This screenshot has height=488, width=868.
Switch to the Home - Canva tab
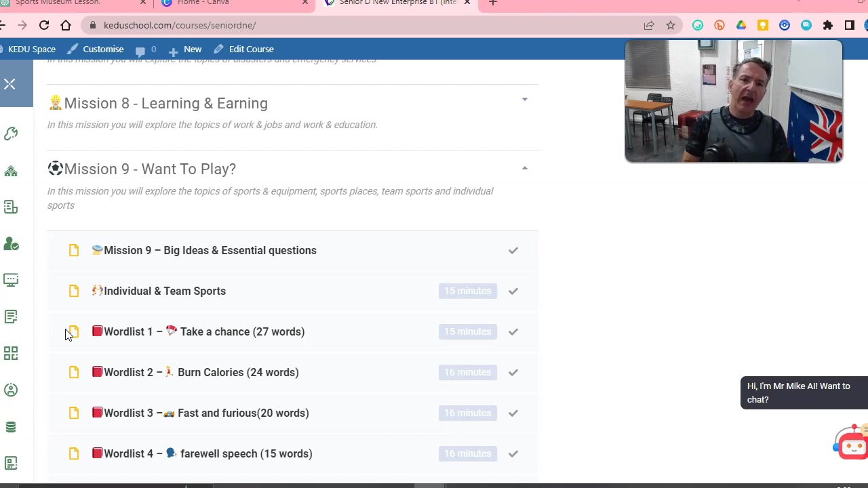pos(203,3)
